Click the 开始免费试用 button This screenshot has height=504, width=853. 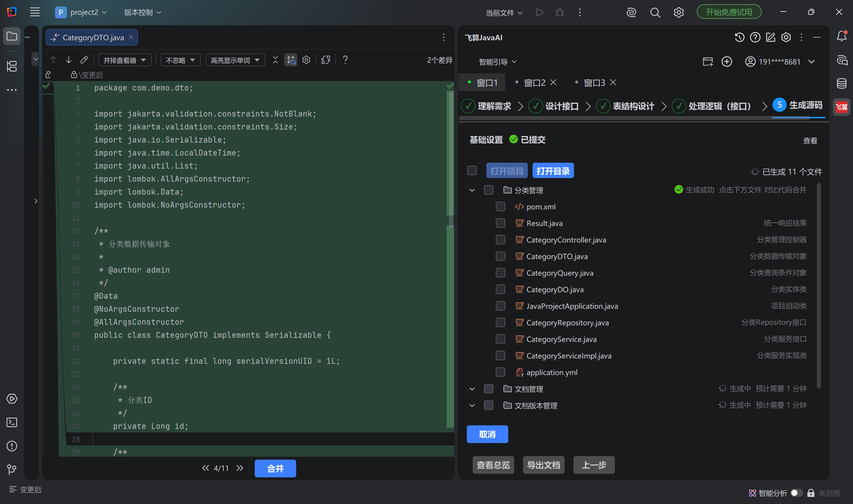(729, 12)
